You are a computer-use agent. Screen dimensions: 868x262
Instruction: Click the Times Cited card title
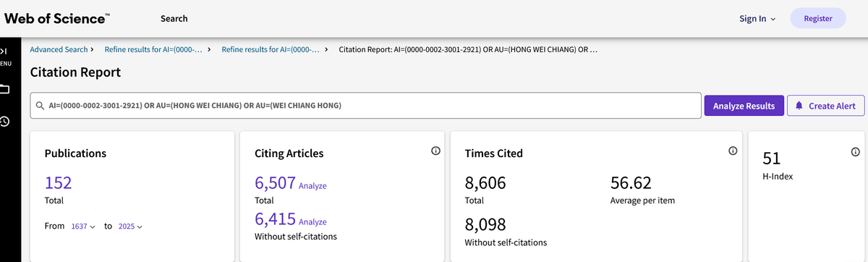pyautogui.click(x=493, y=153)
